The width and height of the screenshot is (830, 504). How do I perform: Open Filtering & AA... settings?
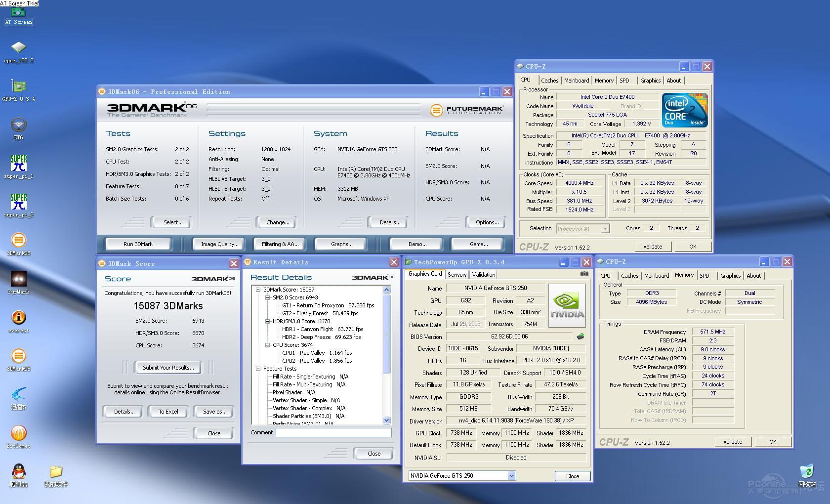[280, 244]
